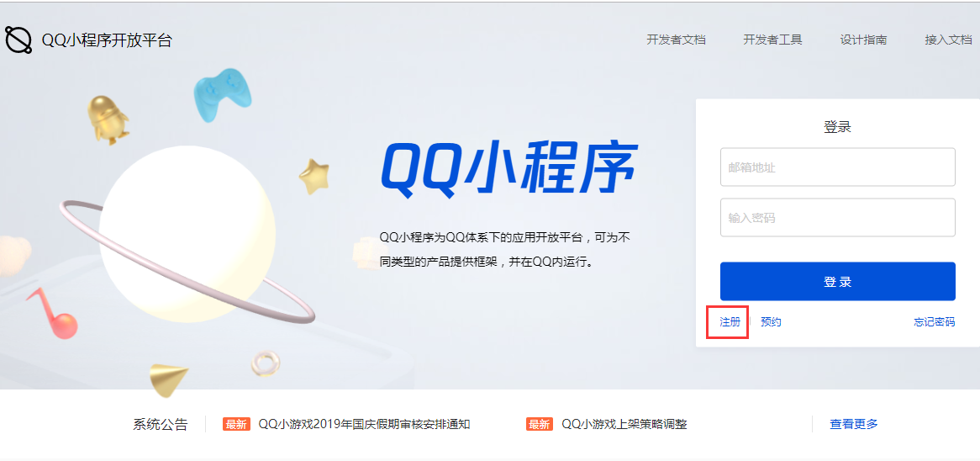This screenshot has width=980, height=461.
Task: Focus the 邮箱地址 input field
Action: point(837,167)
